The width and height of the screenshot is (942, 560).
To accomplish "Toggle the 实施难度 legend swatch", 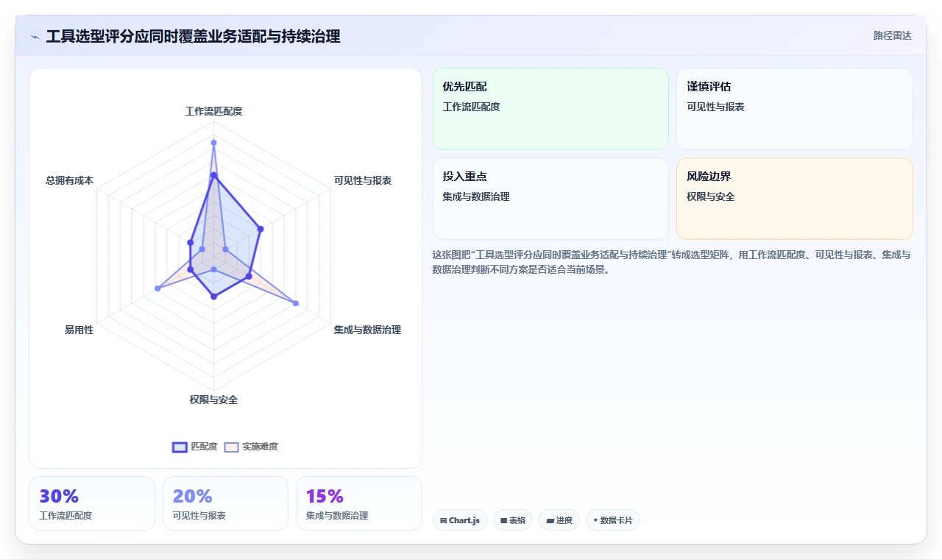I will point(232,447).
